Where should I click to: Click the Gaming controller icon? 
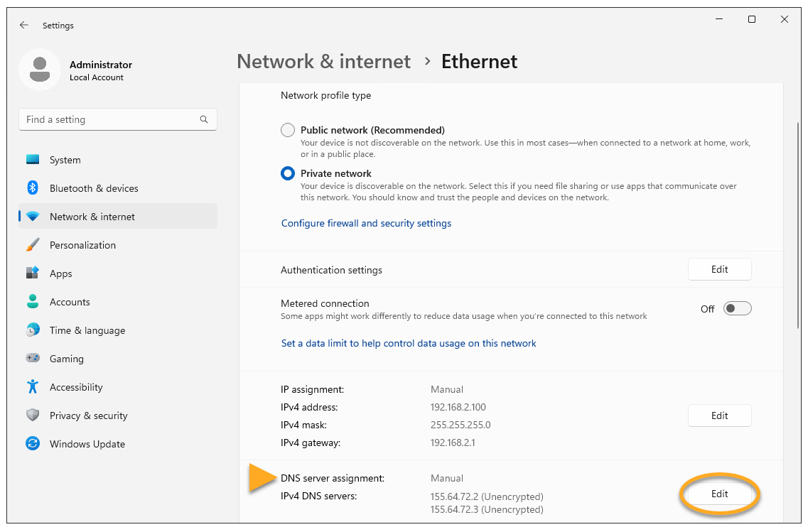pyautogui.click(x=33, y=359)
